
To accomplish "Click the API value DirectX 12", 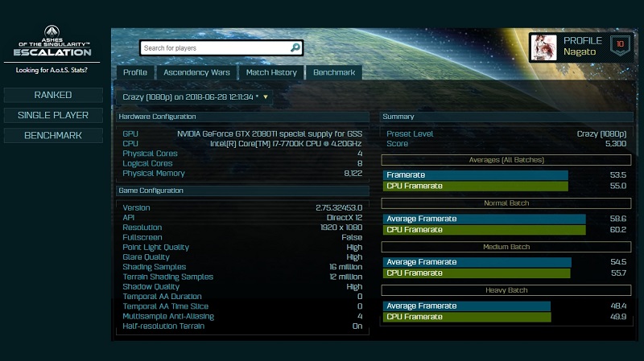I will click(x=345, y=218).
